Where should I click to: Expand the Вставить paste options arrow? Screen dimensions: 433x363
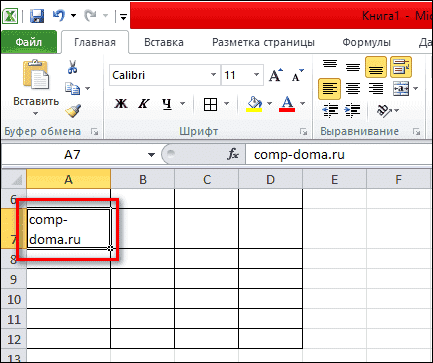[x=36, y=114]
